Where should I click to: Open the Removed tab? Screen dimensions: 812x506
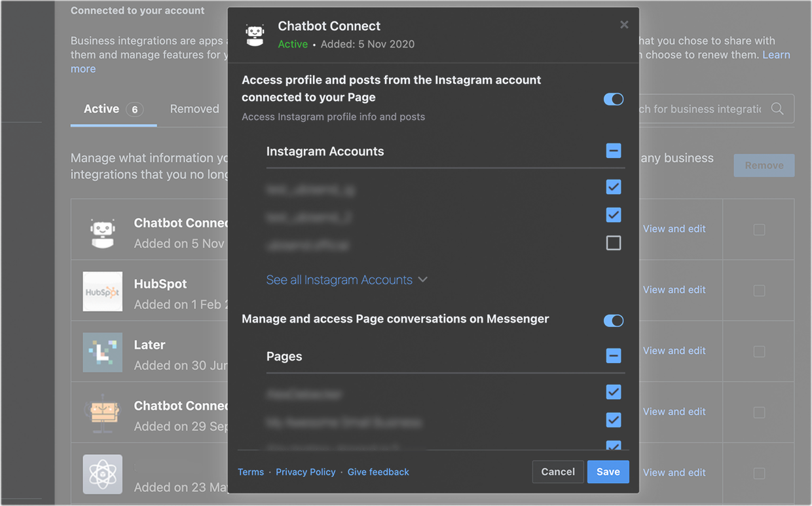194,109
